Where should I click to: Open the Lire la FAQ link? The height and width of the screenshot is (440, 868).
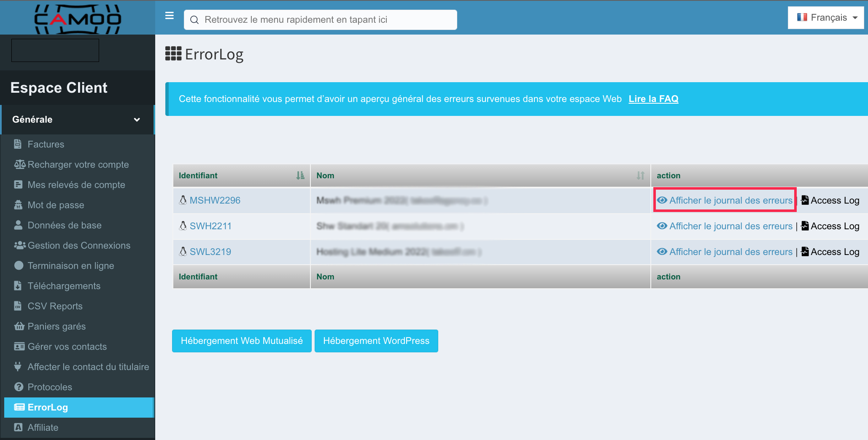tap(653, 99)
